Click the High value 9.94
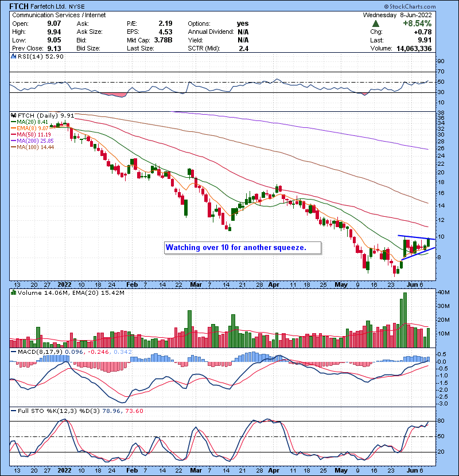 pos(54,32)
